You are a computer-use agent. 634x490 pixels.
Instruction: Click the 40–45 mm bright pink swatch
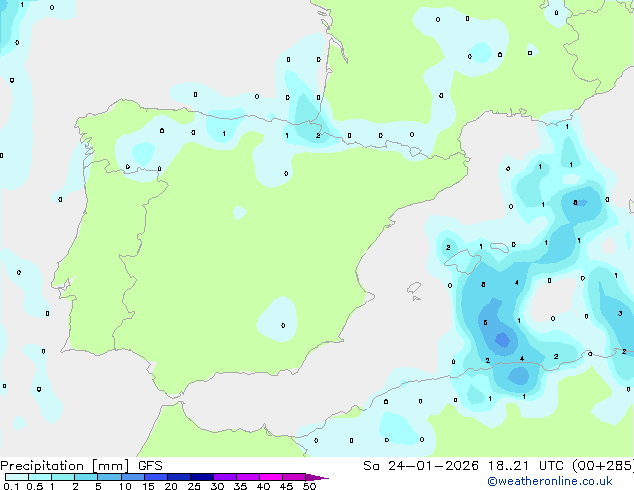click(x=271, y=477)
